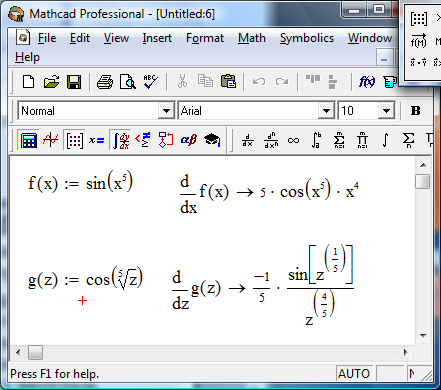
Task: Undo the last action
Action: pos(259,82)
